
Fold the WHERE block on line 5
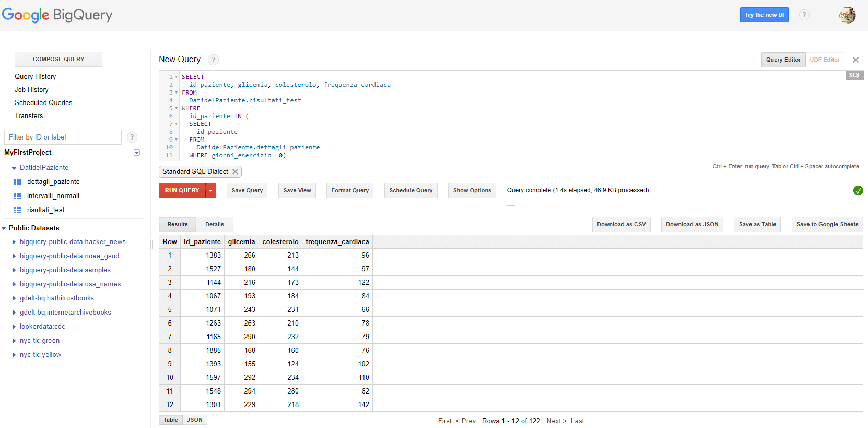pos(176,108)
